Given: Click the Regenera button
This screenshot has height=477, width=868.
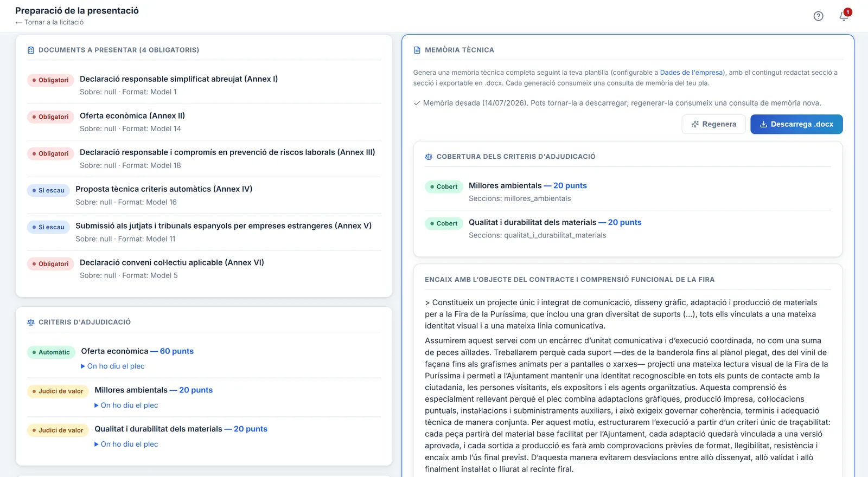Looking at the screenshot, I should tap(713, 124).
